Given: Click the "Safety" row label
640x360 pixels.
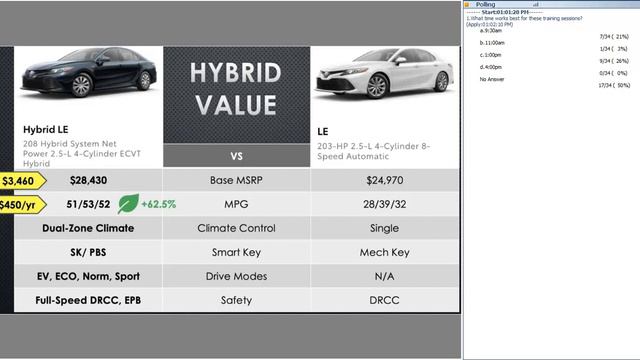Looking at the screenshot, I should [236, 300].
